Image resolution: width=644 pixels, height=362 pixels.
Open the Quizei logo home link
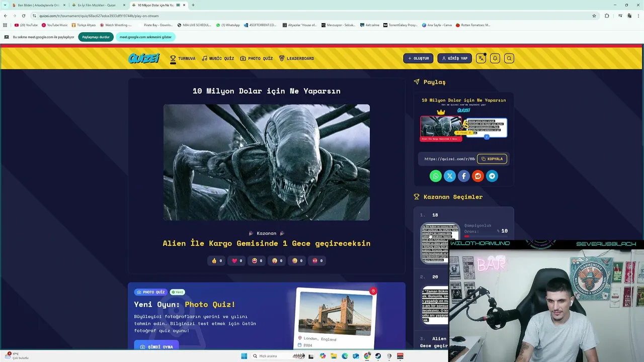(144, 58)
